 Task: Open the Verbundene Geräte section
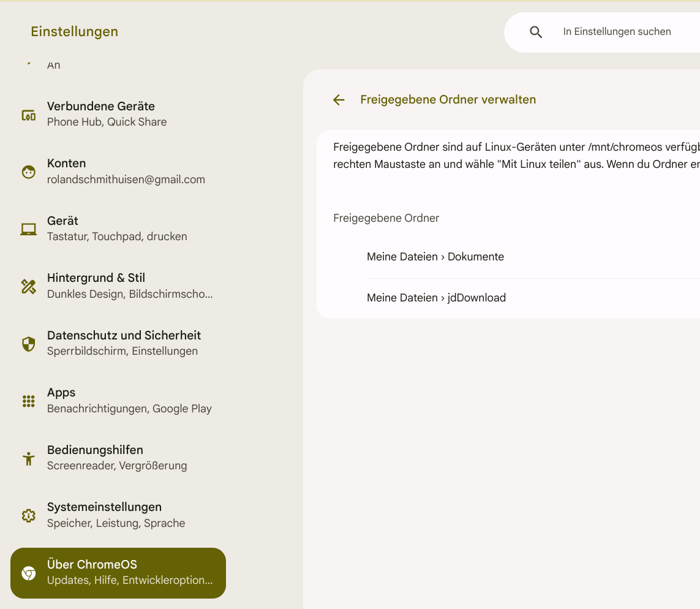[x=107, y=114]
